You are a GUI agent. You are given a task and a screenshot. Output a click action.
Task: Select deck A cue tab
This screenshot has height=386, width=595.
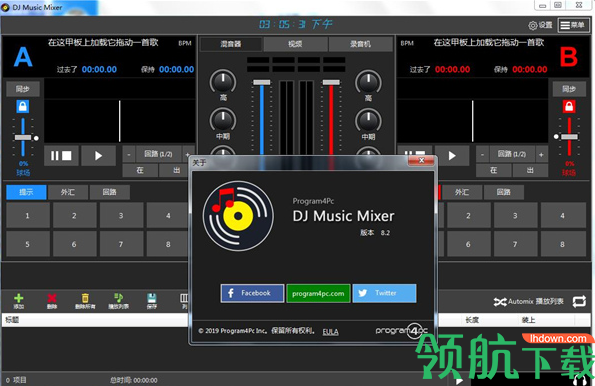coord(26,192)
